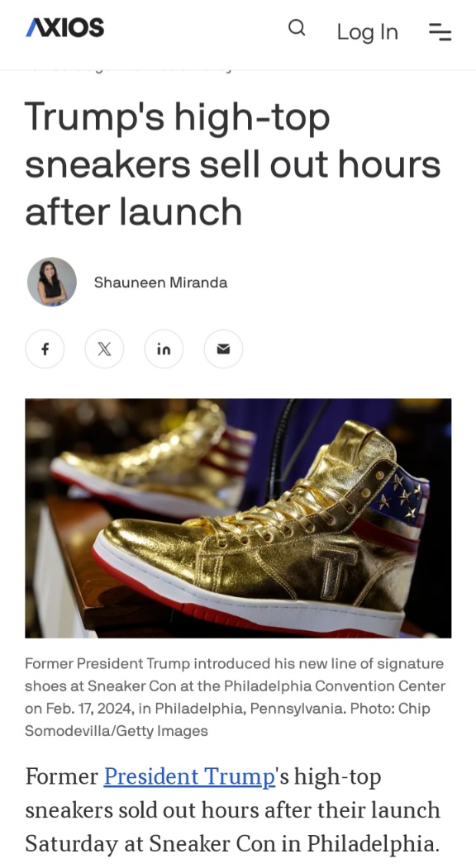
Task: Open the search magnifier icon
Action: (x=297, y=27)
